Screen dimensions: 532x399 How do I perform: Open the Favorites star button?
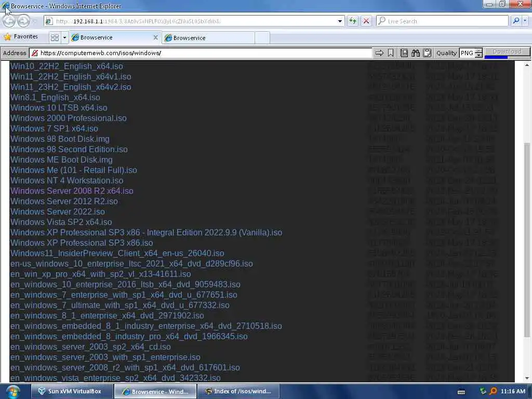[21, 37]
